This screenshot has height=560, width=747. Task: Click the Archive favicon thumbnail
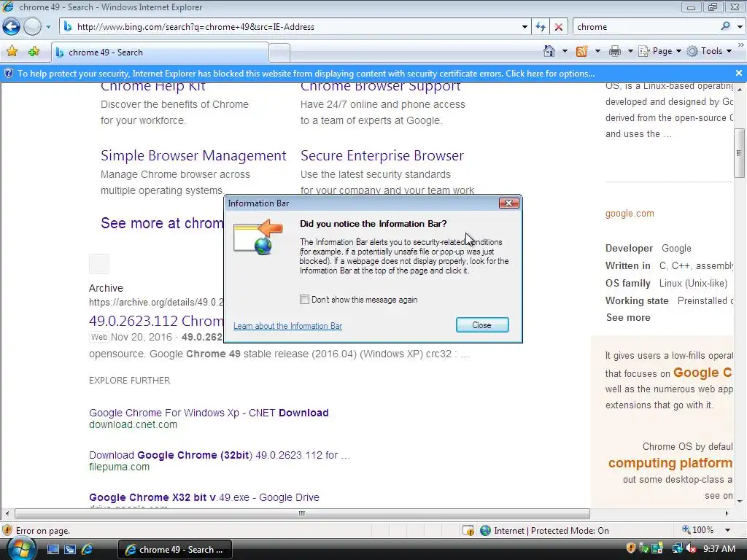click(99, 264)
